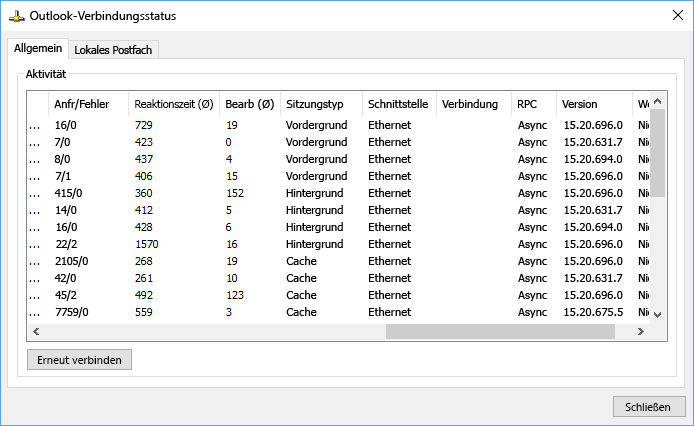Viewport: 694px width, 426px height.
Task: Click version 15.20.631.7 in the 261 row
Action: tap(593, 278)
